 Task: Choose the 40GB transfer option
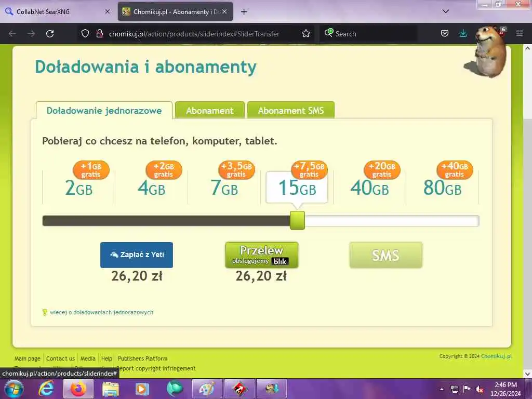(369, 188)
